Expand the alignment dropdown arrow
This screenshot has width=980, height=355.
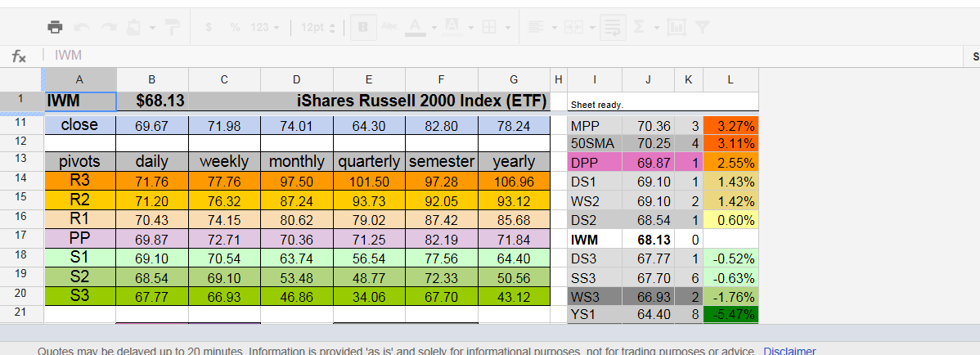coord(554,28)
